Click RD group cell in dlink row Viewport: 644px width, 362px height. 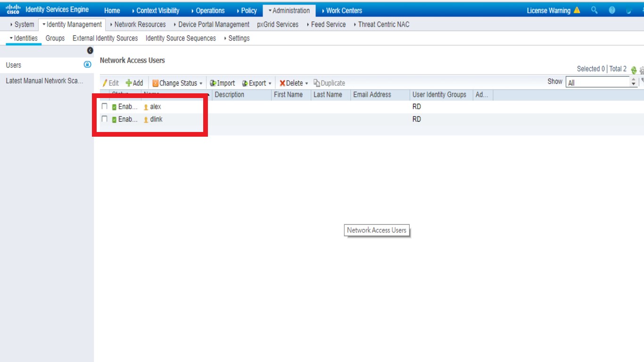coord(417,120)
